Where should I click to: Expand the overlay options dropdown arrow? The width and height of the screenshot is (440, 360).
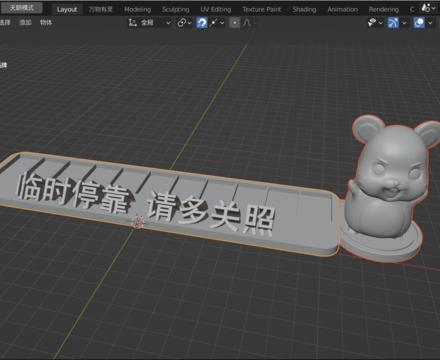point(430,23)
